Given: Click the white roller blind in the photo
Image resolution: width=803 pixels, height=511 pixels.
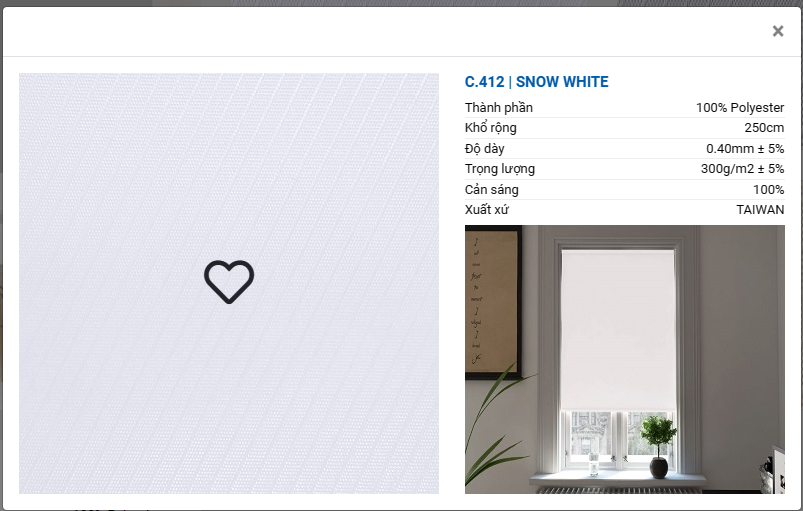Looking at the screenshot, I should [618, 330].
